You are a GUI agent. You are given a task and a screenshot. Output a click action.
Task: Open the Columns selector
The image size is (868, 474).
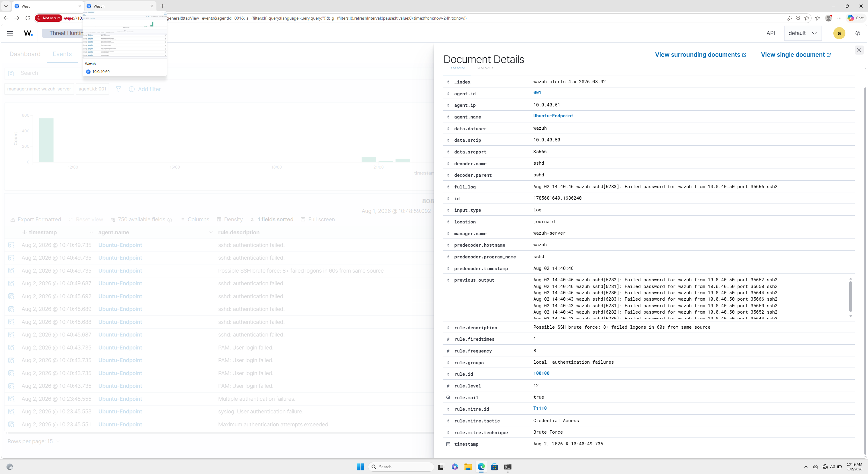[x=195, y=220]
